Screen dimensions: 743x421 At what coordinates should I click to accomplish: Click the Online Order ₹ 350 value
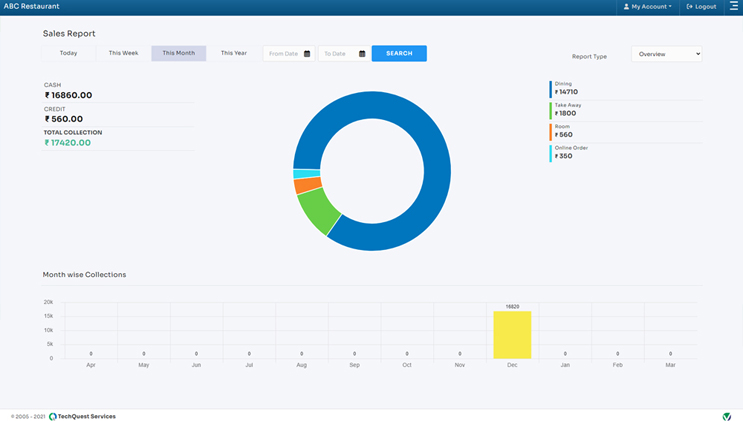tap(563, 156)
